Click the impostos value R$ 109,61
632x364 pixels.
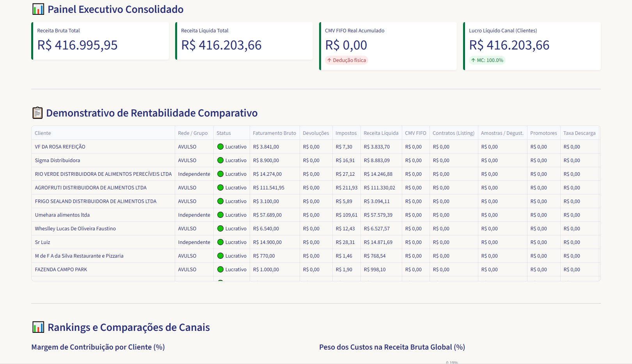[x=346, y=215]
